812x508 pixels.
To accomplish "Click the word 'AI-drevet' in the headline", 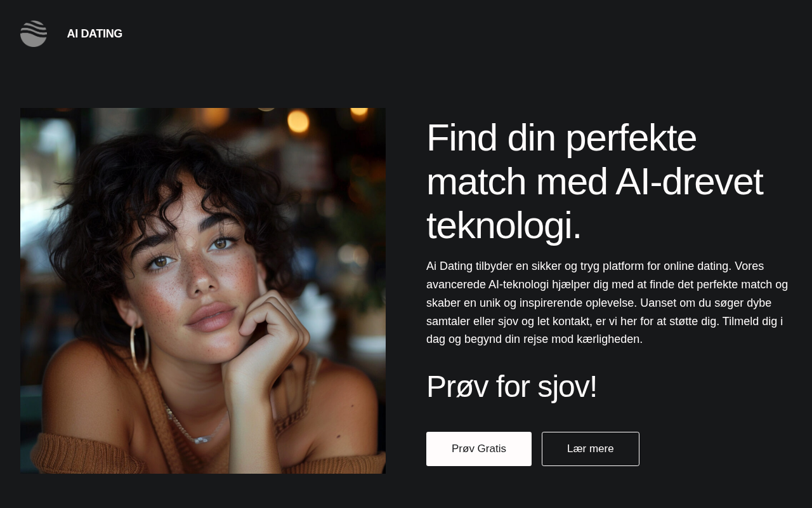I will [x=689, y=182].
